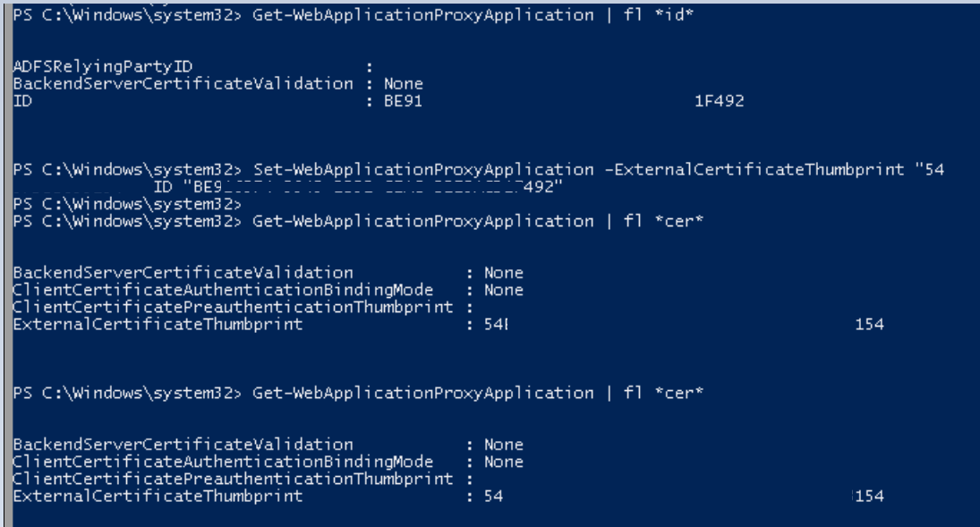The width and height of the screenshot is (980, 527).
Task: Click the console window's left border edge
Action: pos(7,263)
